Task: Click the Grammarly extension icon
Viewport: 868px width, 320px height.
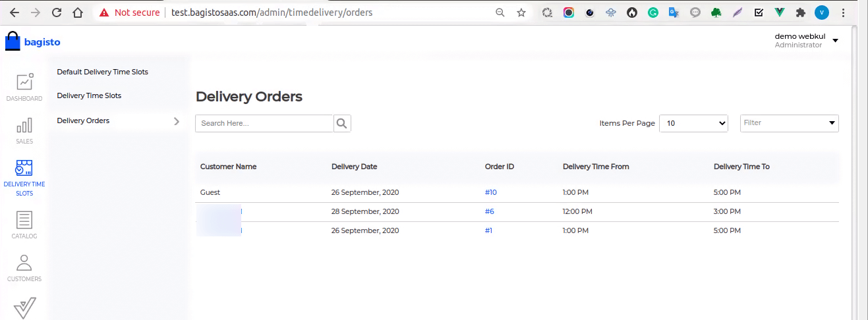Action: (x=653, y=13)
